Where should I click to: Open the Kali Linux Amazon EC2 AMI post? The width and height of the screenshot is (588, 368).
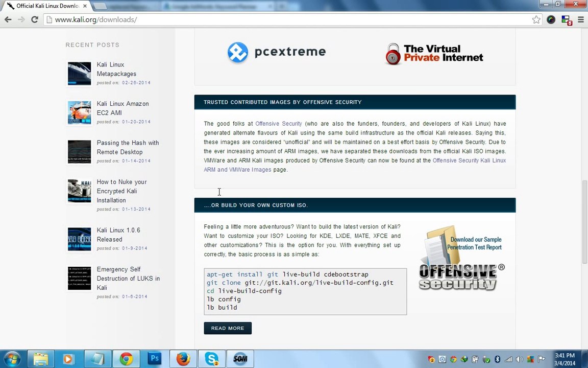(122, 108)
